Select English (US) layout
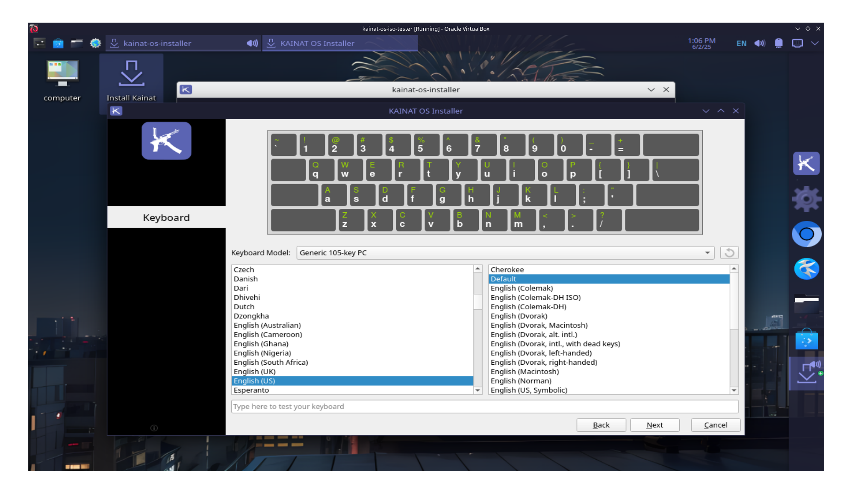Viewport: 852px width, 504px height. tap(352, 381)
